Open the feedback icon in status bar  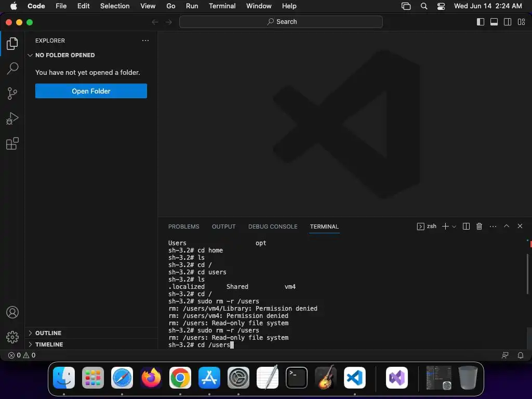[x=505, y=355]
